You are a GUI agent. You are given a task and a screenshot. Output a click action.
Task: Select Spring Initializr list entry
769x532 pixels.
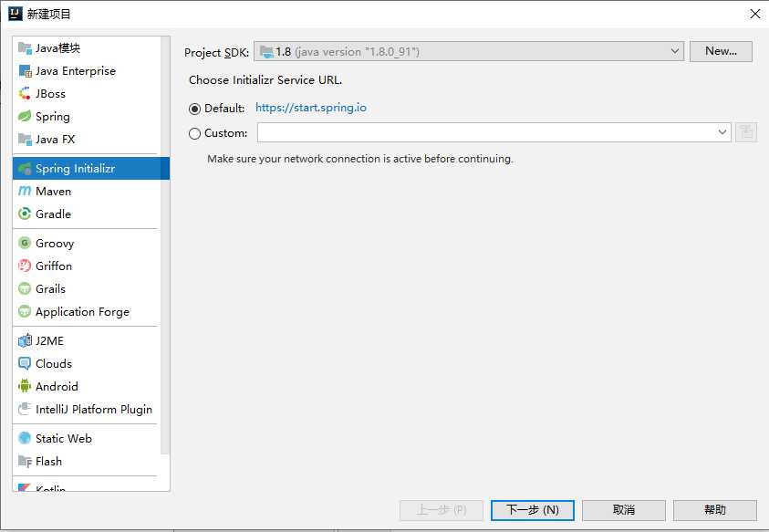[x=90, y=168]
